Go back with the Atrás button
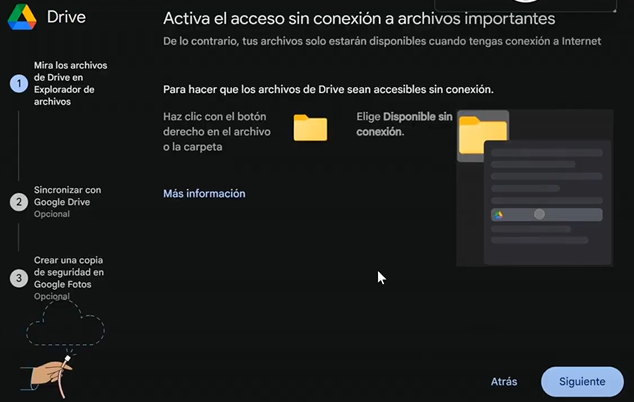This screenshot has height=402, width=634. point(504,382)
